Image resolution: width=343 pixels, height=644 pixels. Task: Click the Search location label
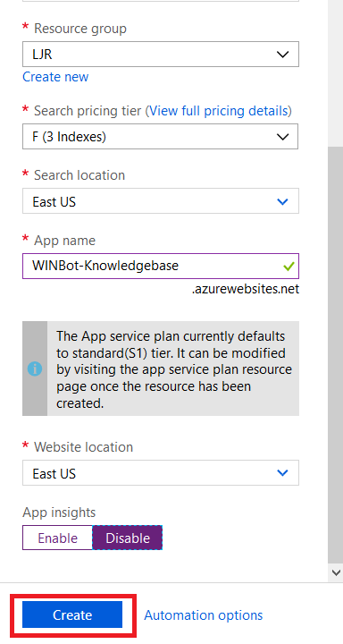coord(79,175)
